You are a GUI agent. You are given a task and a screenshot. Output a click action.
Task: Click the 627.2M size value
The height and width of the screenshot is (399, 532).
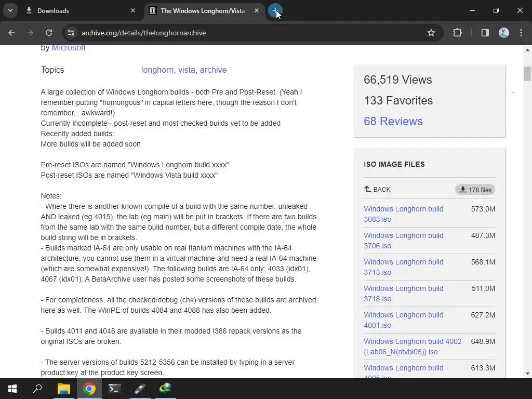(483, 315)
